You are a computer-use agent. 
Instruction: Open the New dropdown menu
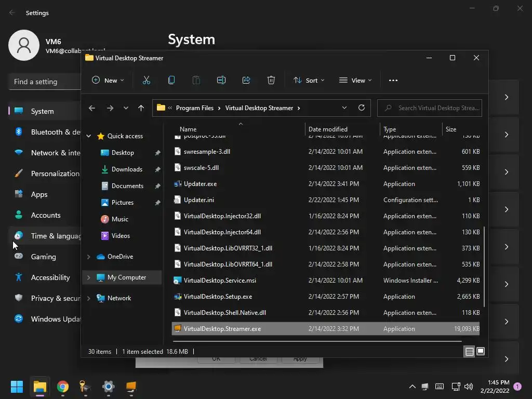[108, 81]
